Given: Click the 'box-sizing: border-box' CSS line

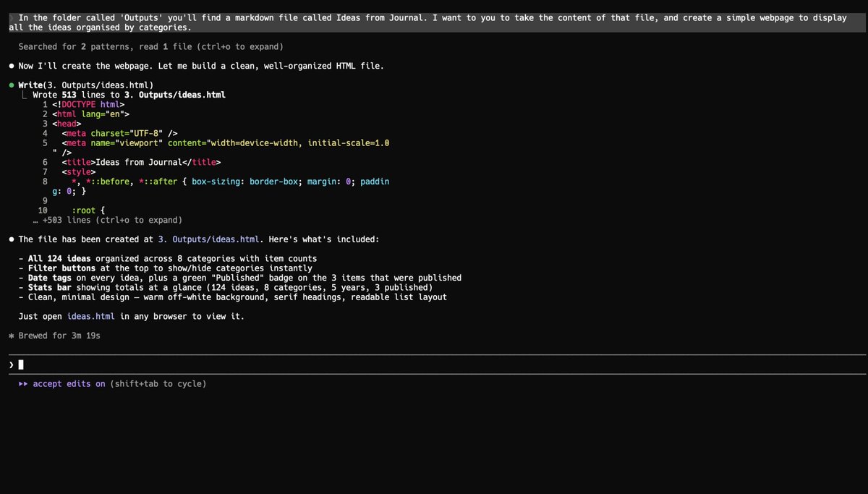Looking at the screenshot, I should click(230, 182).
